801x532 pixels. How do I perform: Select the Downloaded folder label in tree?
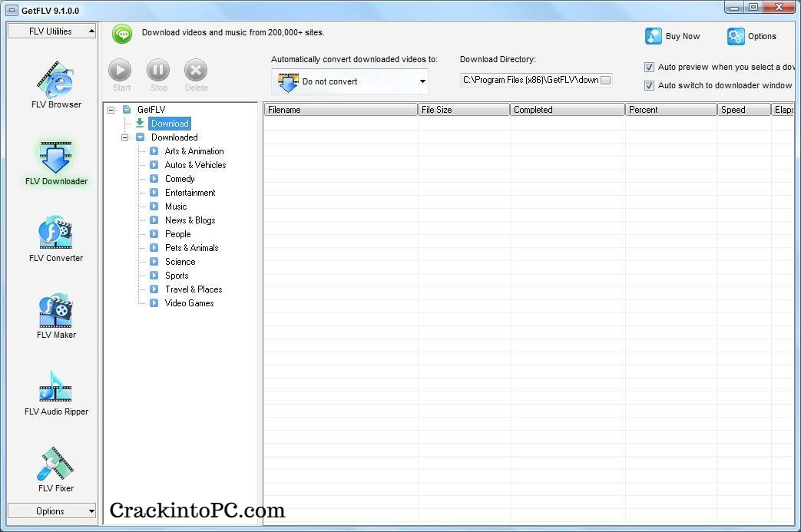click(x=174, y=137)
